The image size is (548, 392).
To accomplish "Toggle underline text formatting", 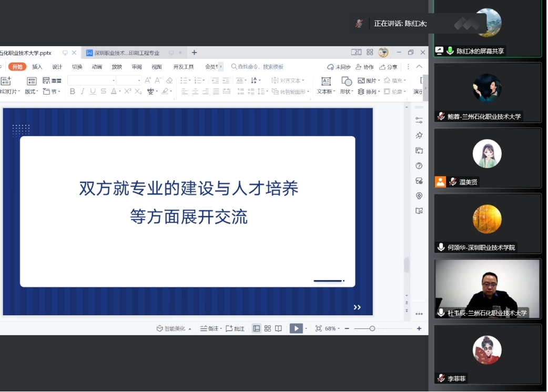I will tap(93, 91).
